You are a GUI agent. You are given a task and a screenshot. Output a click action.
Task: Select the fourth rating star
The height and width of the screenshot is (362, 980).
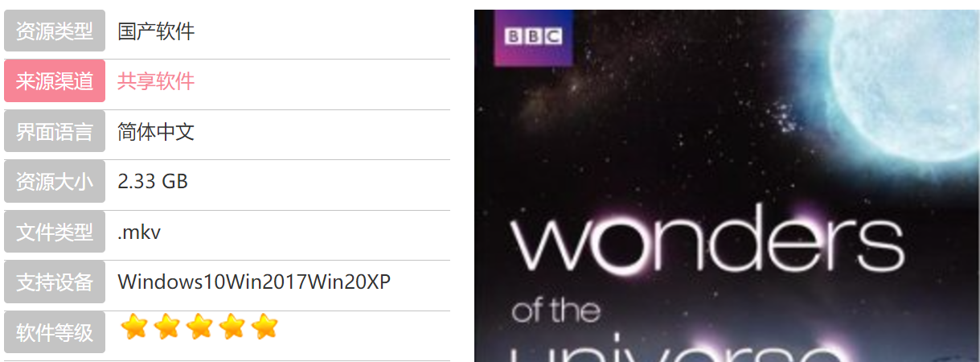point(232,327)
